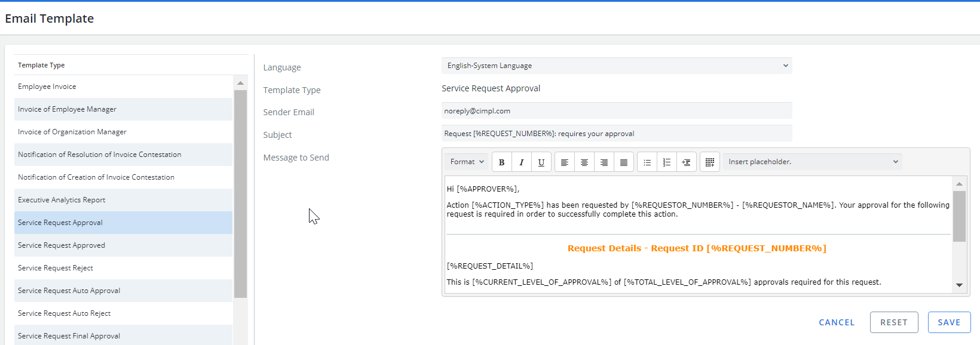
Task: Insert a numbered list
Action: coord(667,162)
